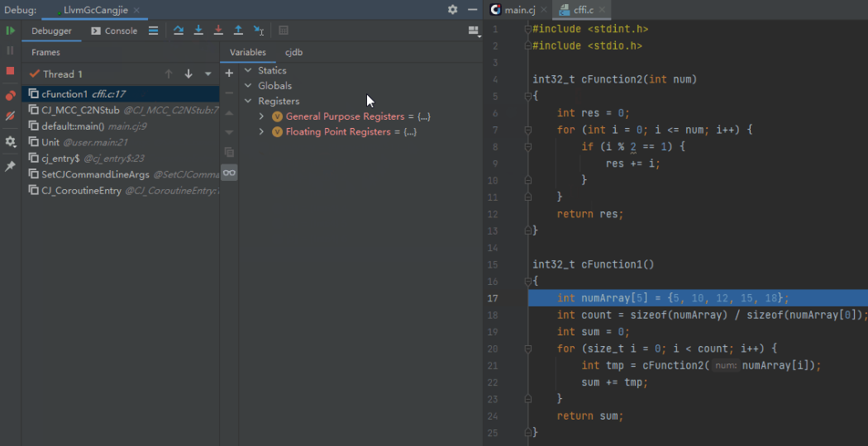Click the Force Step Into icon
The image size is (868, 446).
tap(218, 31)
